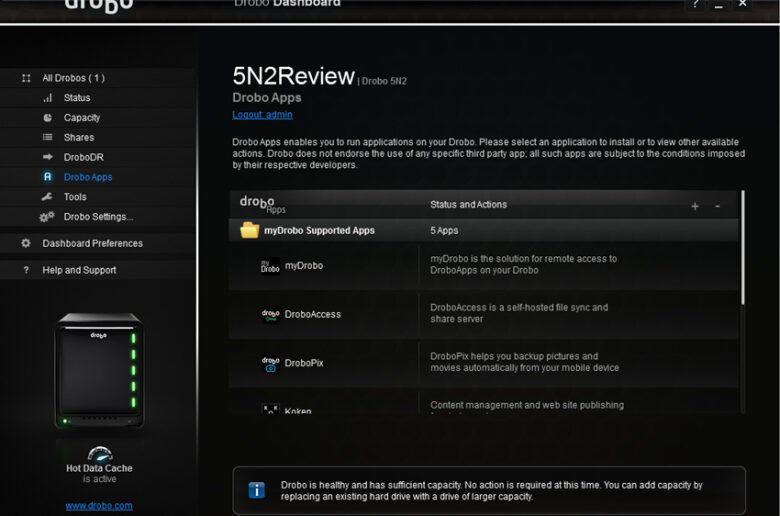Click the myDrobo app icon

(270, 266)
